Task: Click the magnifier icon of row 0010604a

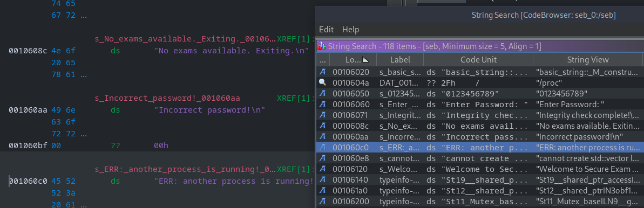Action: (x=322, y=83)
